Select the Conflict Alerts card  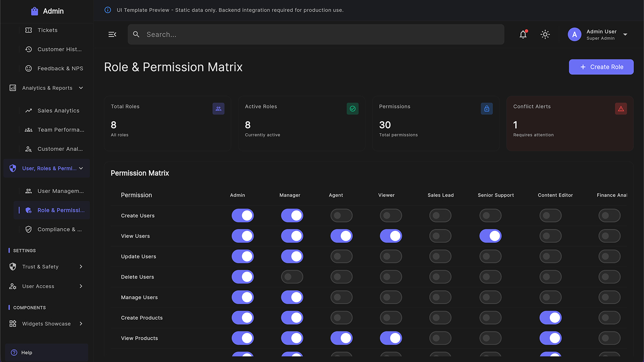click(570, 124)
